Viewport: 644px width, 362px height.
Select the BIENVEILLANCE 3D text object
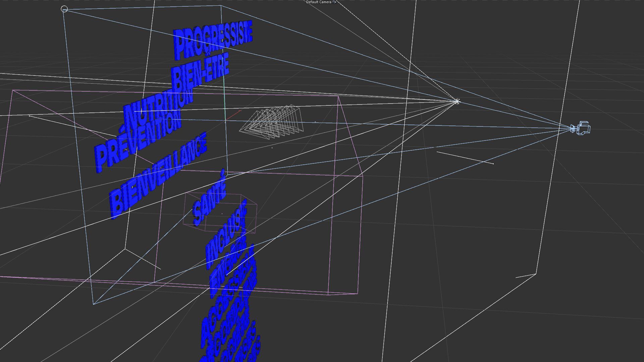point(158,175)
